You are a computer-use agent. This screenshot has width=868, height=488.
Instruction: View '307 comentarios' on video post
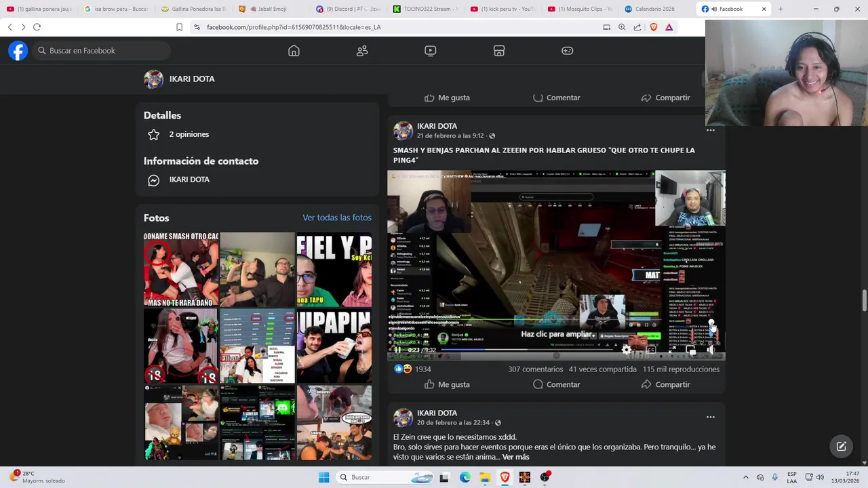536,369
